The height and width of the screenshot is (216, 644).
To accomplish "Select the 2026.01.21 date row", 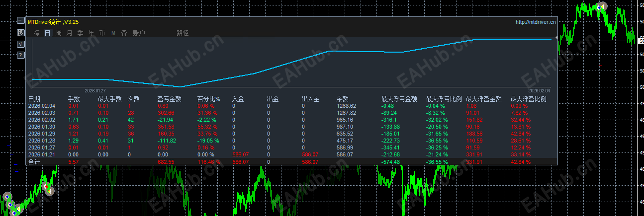I will [42, 154].
